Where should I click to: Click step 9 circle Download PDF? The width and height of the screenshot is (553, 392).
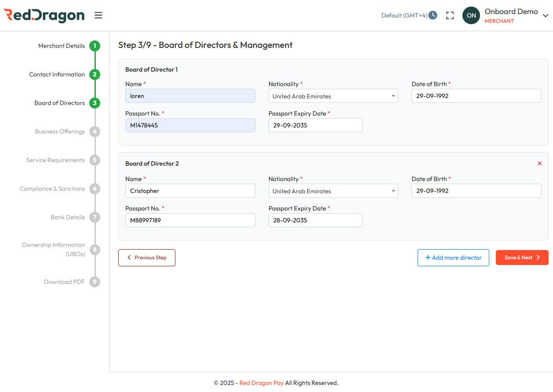click(95, 282)
